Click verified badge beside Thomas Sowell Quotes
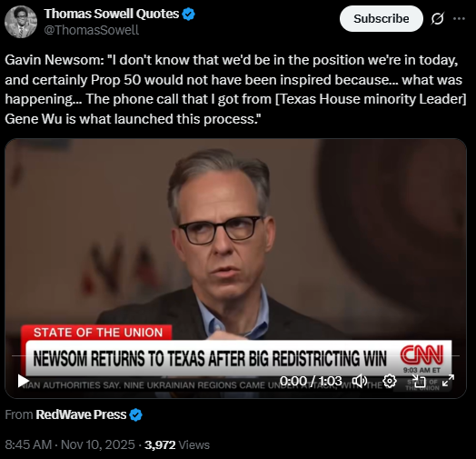The height and width of the screenshot is (459, 476). point(188,14)
